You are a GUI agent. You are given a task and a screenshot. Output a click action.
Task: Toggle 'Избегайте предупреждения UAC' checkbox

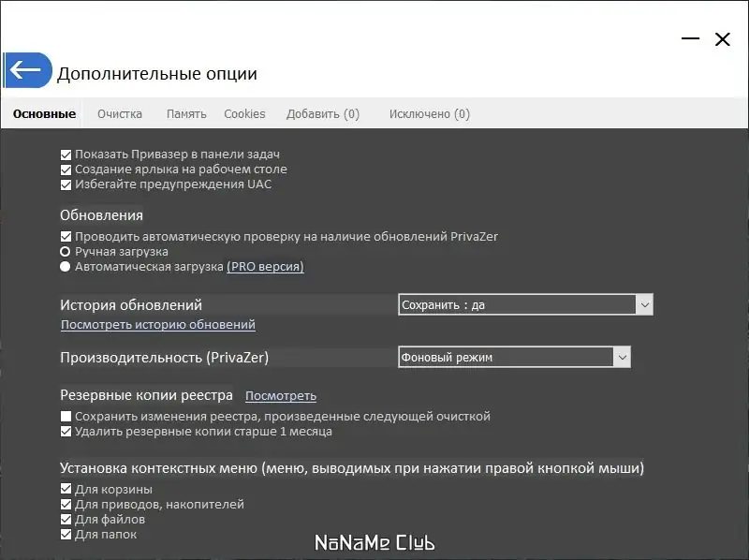pos(66,184)
